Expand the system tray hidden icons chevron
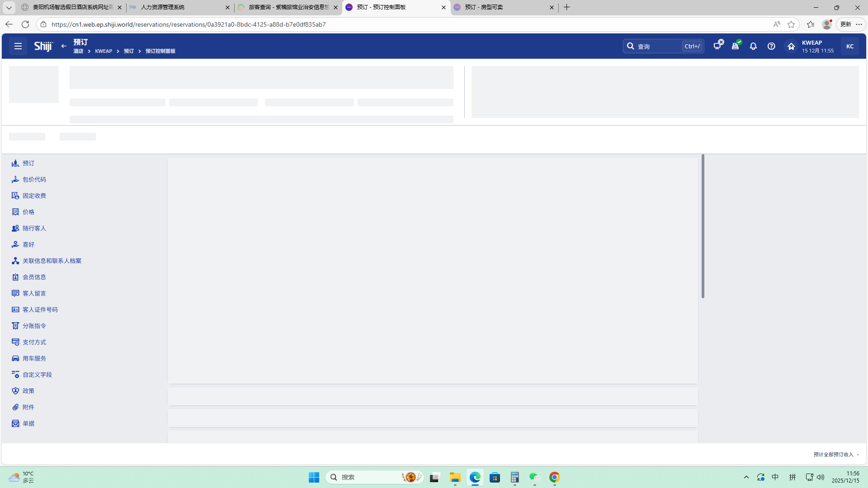Screen dimensions: 868x488 click(746, 477)
